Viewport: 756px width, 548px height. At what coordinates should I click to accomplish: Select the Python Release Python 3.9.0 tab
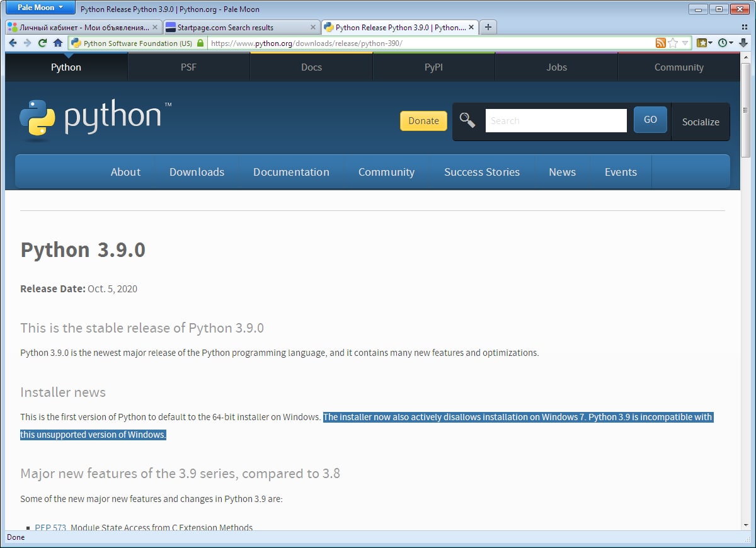click(400, 27)
